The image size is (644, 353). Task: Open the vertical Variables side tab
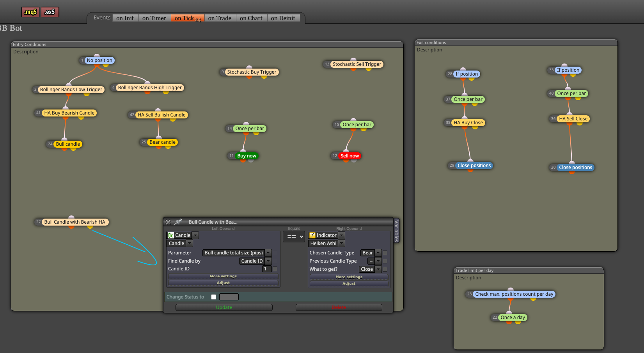pos(396,231)
